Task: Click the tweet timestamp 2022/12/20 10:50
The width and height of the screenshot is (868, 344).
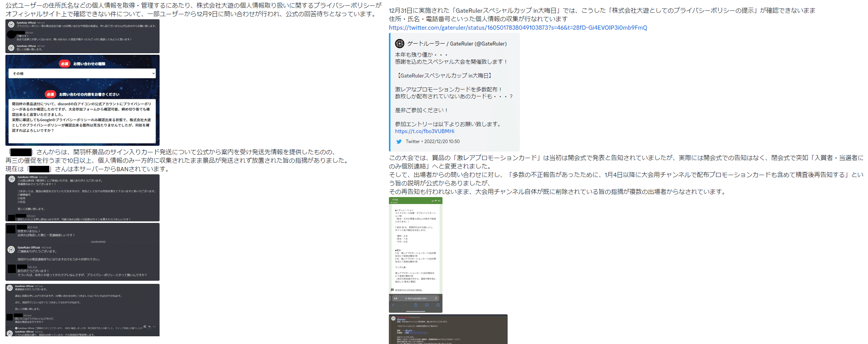Action: [442, 142]
